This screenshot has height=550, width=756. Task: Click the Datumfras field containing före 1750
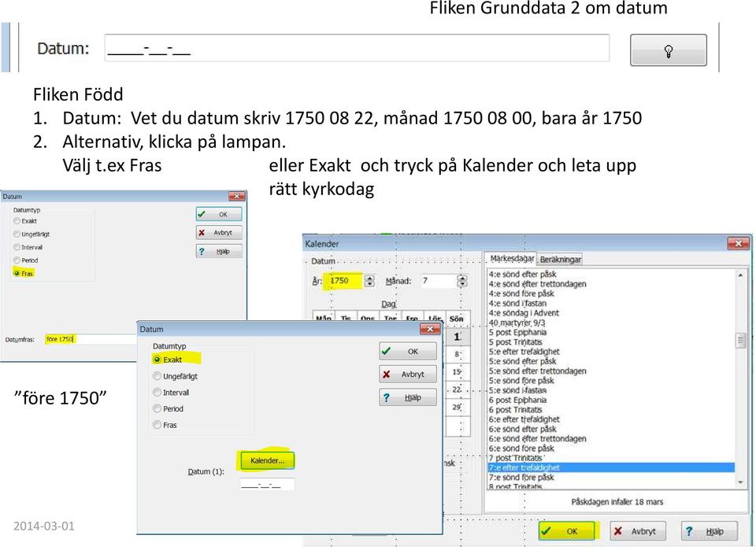90,339
